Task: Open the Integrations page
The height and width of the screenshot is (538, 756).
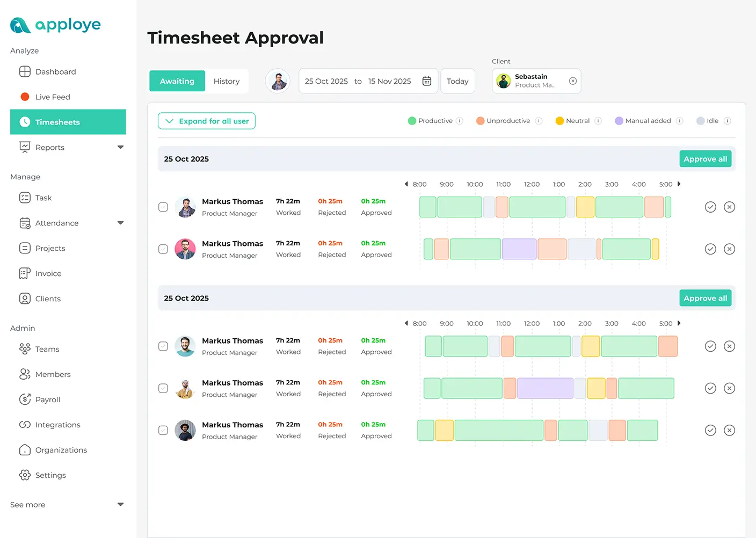Action: (x=57, y=425)
